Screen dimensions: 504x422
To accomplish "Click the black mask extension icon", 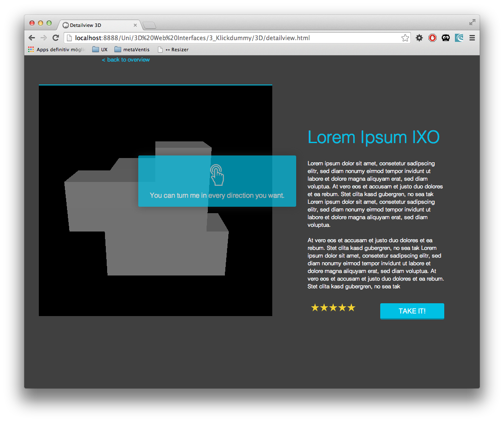I will tap(446, 38).
